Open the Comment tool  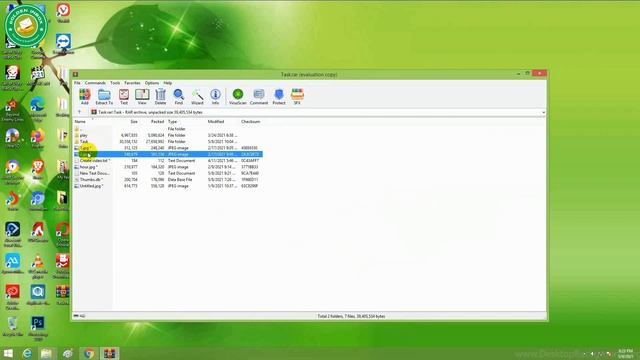(259, 97)
